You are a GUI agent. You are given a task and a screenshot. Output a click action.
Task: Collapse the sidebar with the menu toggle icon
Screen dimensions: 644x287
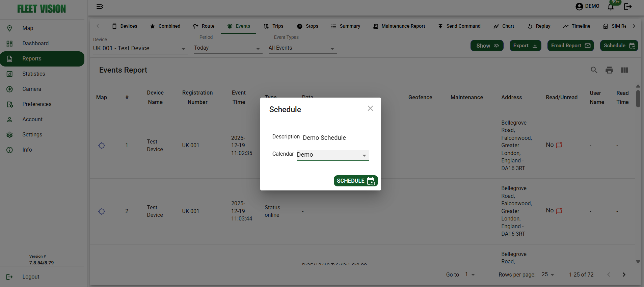(100, 6)
